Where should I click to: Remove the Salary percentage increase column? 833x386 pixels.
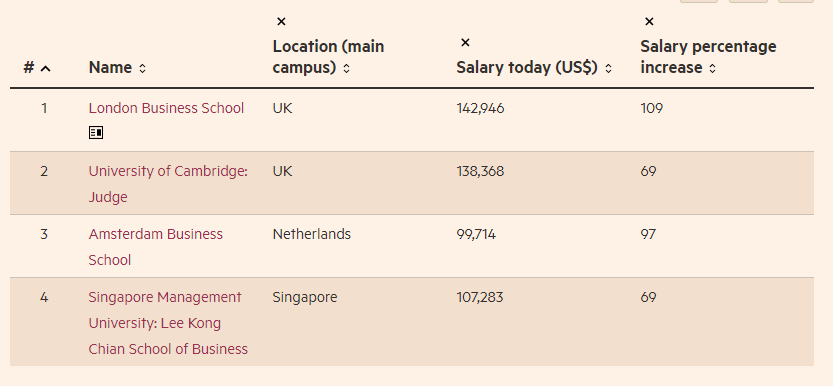(649, 22)
